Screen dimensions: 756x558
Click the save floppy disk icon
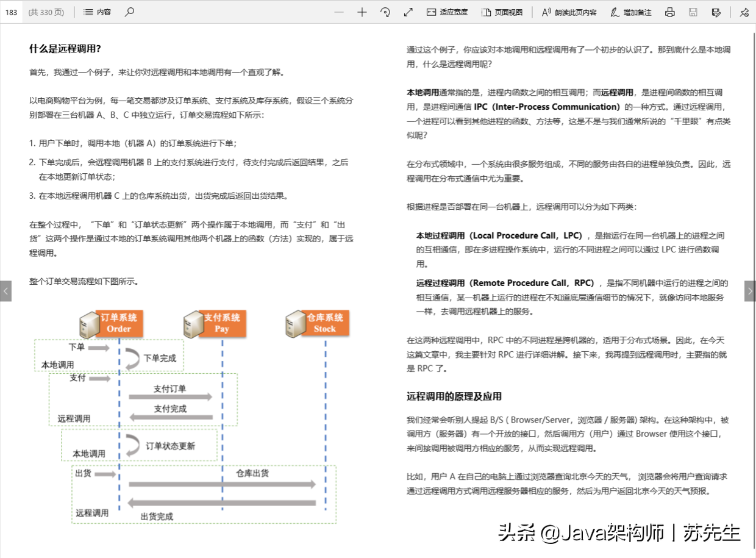[x=693, y=12]
